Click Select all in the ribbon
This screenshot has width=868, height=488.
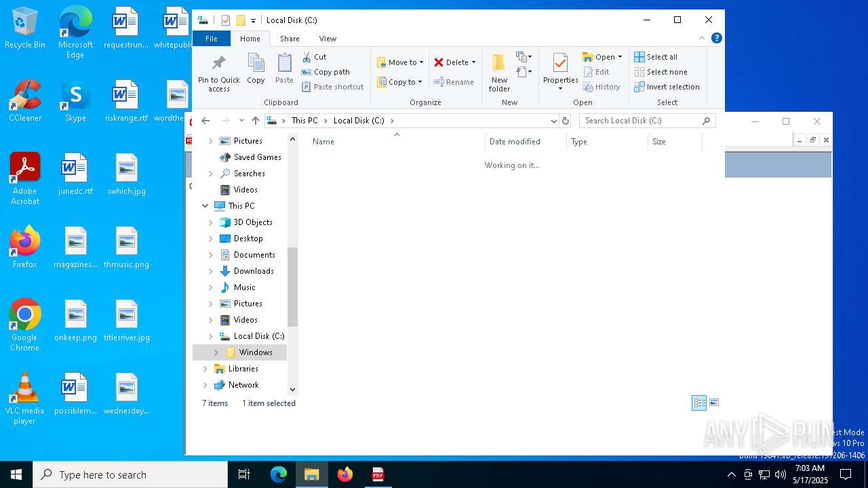tap(656, 57)
